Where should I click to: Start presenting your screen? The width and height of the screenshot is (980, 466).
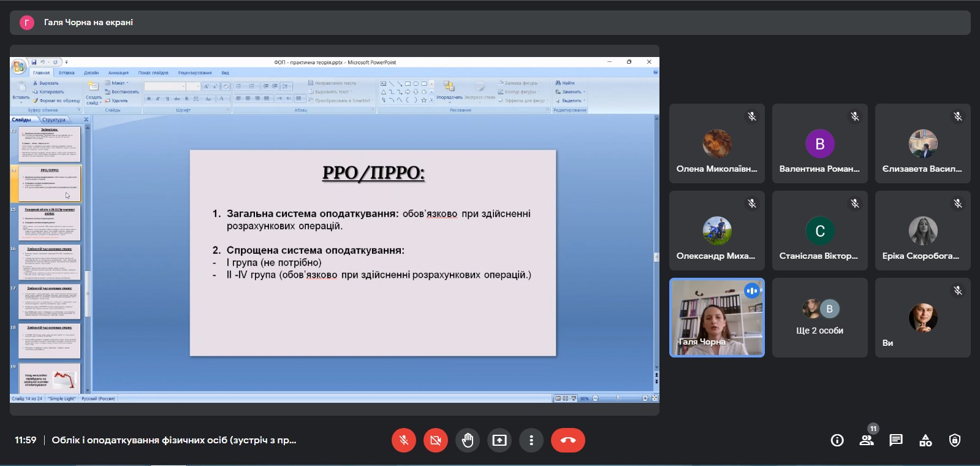[499, 440]
